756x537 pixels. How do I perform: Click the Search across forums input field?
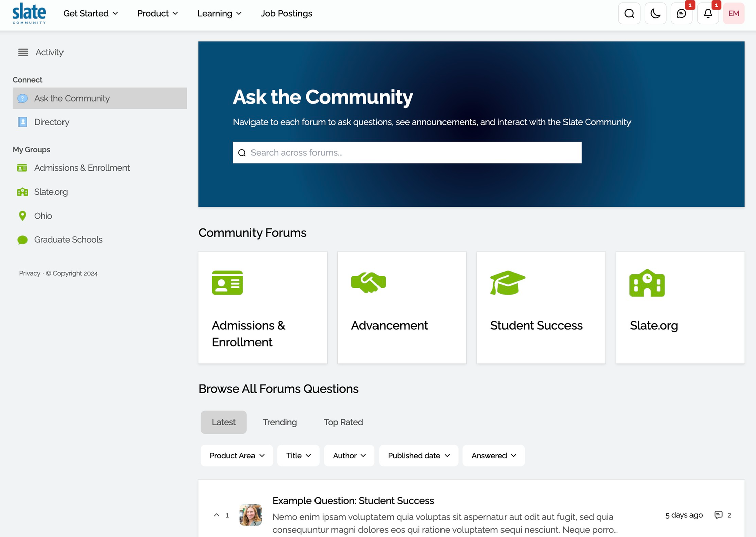[407, 152]
